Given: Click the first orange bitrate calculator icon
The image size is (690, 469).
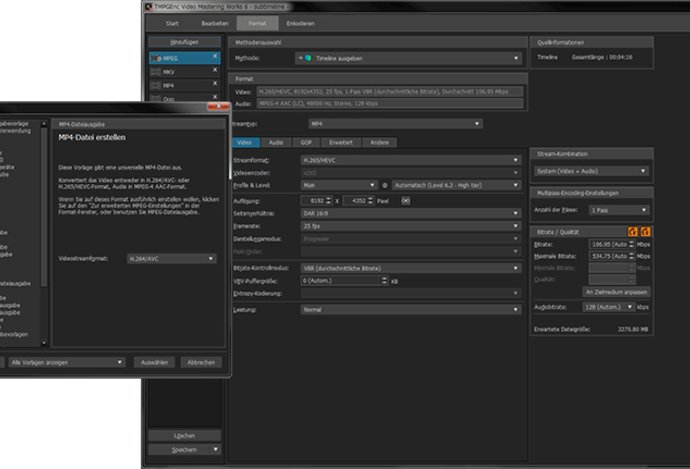Looking at the screenshot, I should tap(633, 232).
